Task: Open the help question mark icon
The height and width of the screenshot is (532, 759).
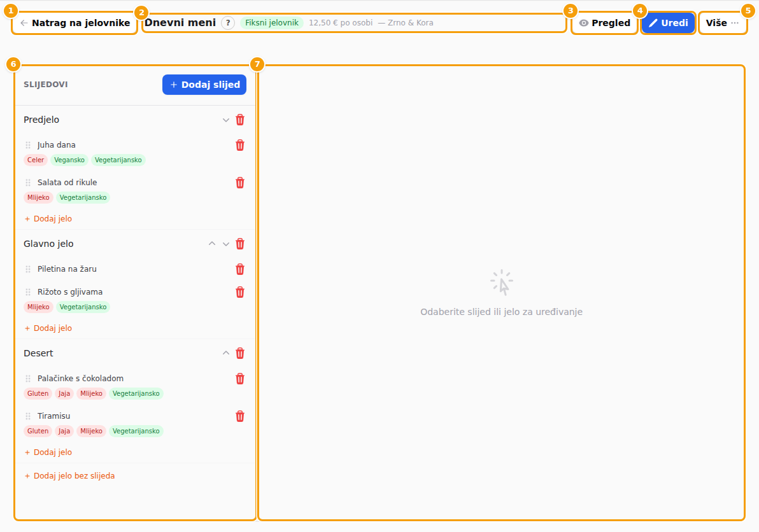Action: pyautogui.click(x=228, y=23)
